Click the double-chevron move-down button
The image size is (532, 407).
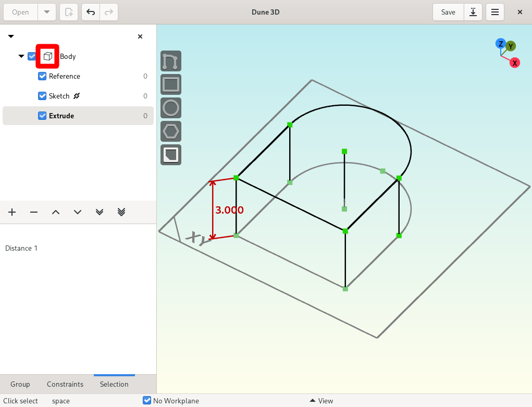pos(100,212)
